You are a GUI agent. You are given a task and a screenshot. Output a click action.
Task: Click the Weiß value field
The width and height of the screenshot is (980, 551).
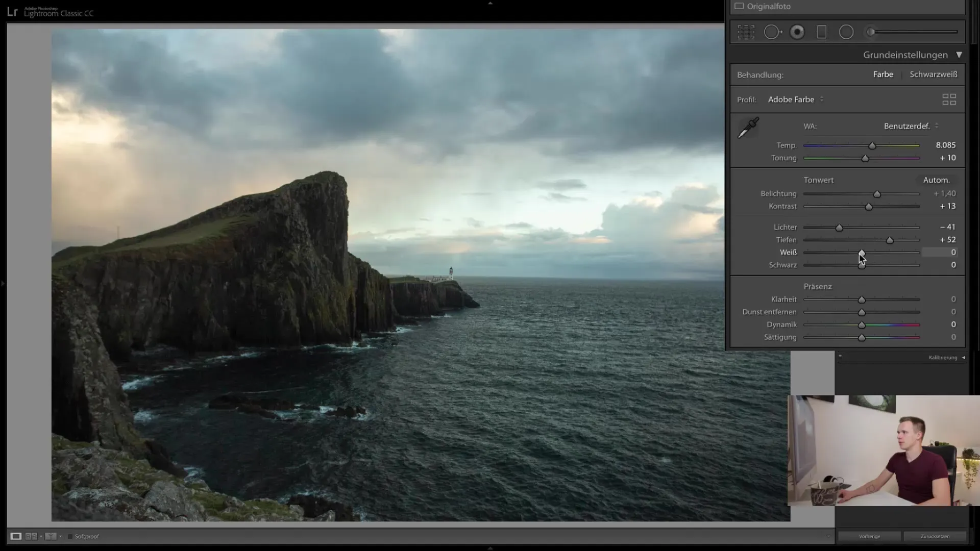940,253
